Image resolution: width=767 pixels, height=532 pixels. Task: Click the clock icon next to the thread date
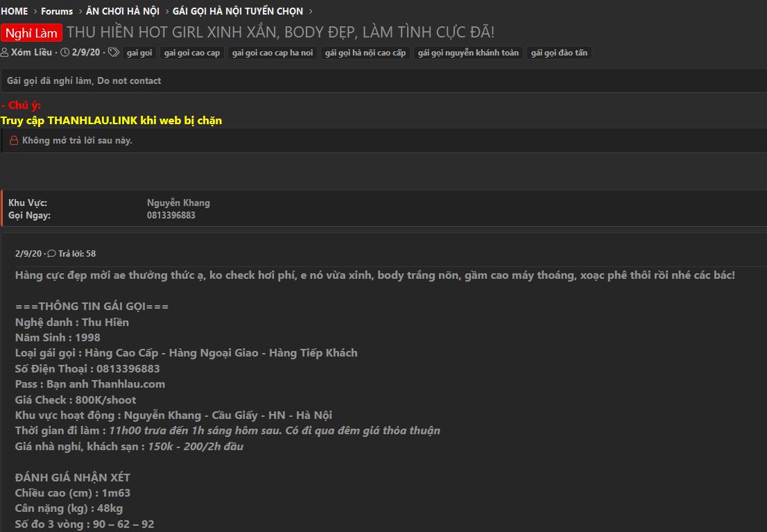click(x=64, y=53)
